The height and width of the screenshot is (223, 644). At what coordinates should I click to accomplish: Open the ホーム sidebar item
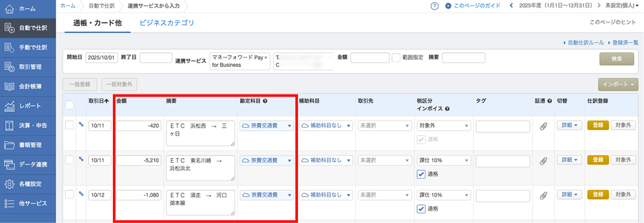(27, 9)
